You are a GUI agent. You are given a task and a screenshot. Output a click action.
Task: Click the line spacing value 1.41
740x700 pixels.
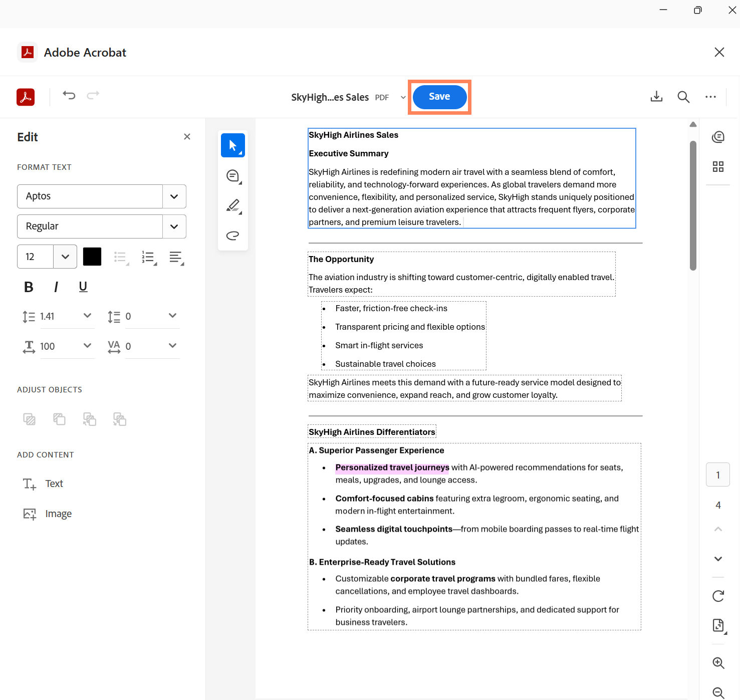(47, 316)
